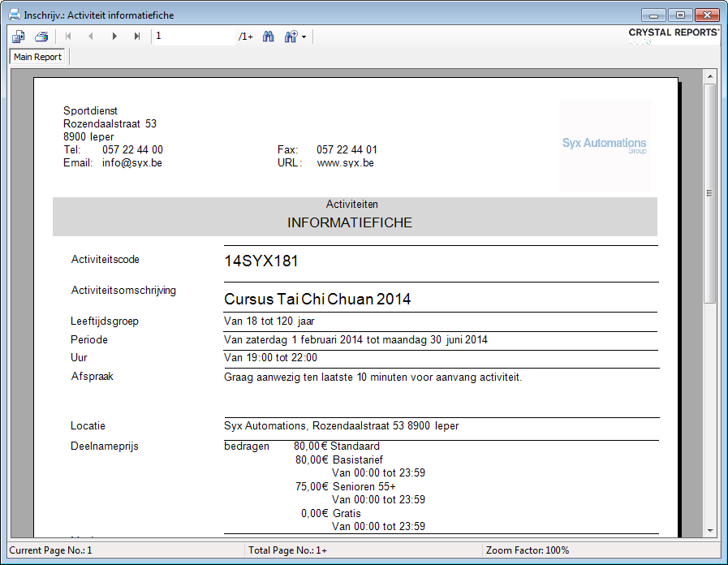Viewport: 728px width, 565px height.
Task: Click the Zoom magnifier icon
Action: coord(290,37)
